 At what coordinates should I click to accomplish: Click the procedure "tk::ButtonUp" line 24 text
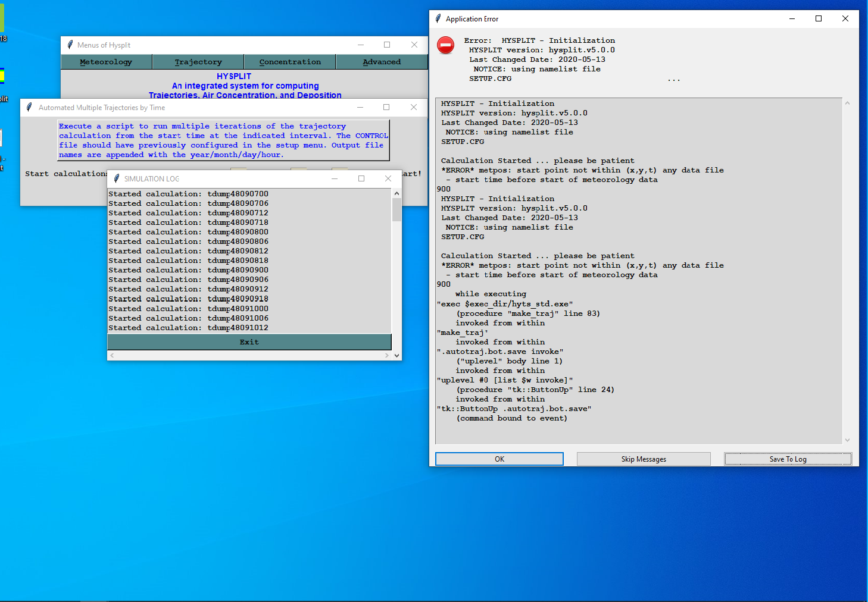pyautogui.click(x=535, y=390)
